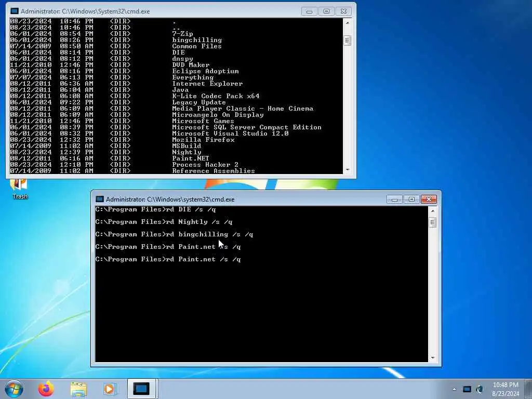Viewport: 532px width, 399px height.
Task: Click the 'MSBuild' directory entry
Action: (187, 146)
